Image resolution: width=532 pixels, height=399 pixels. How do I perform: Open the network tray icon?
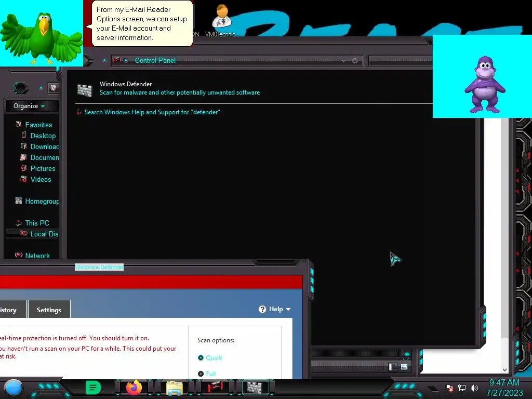tap(462, 388)
